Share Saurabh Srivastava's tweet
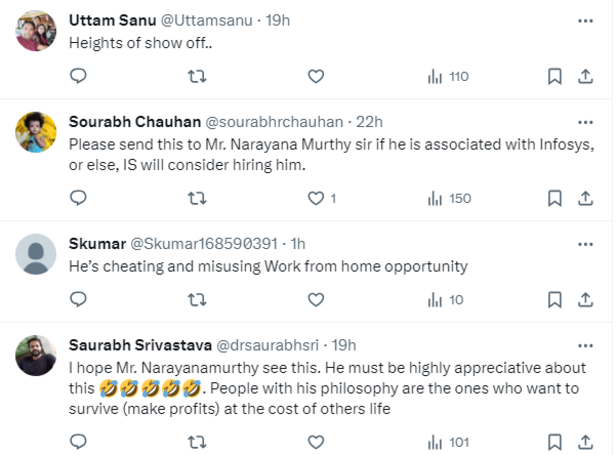Screen dimensions: 616x455 585,440
